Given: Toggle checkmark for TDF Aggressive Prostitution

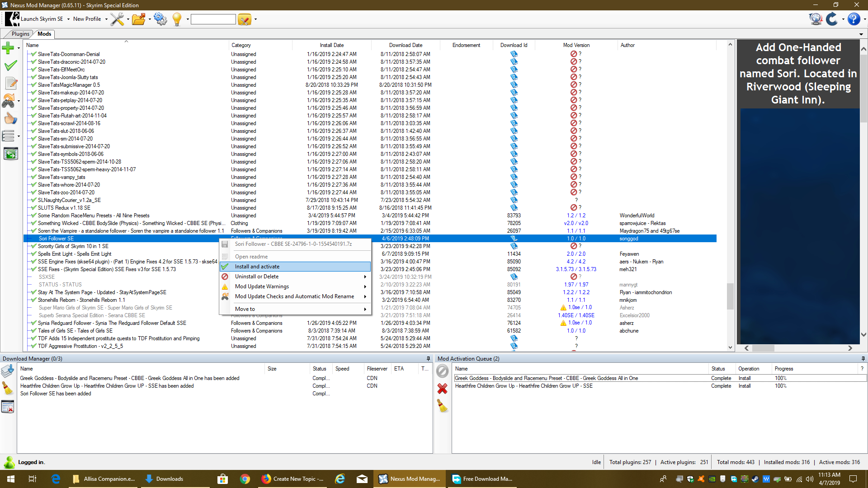Looking at the screenshot, I should coord(34,346).
